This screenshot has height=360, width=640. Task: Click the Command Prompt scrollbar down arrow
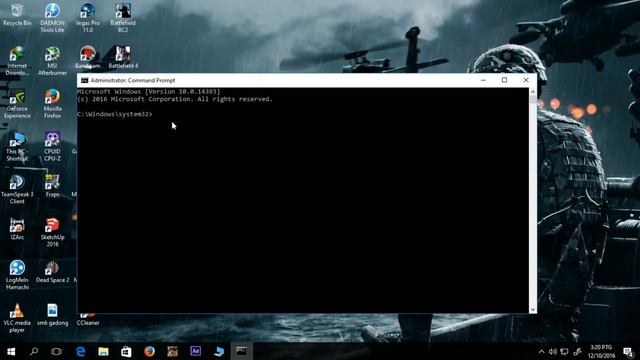(x=533, y=310)
